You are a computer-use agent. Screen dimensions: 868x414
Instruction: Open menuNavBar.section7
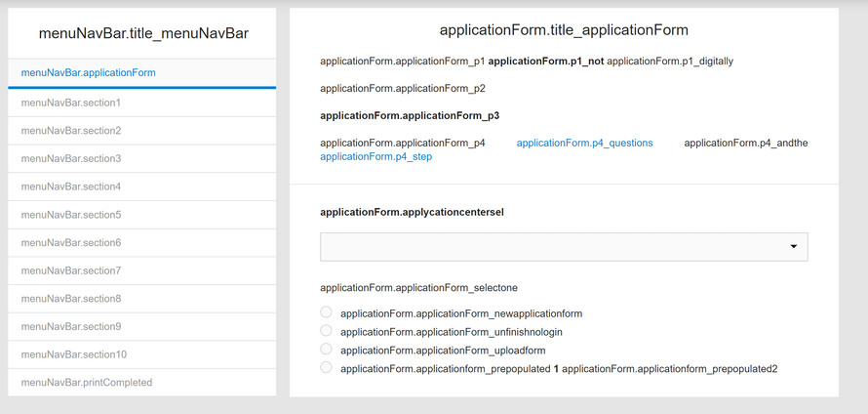click(141, 270)
